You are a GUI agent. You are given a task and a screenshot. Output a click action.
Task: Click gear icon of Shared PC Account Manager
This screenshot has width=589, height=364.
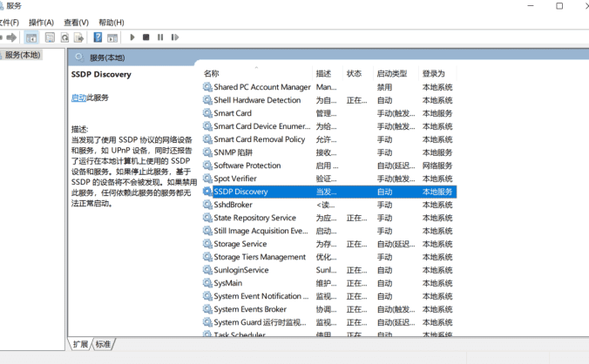coord(207,87)
